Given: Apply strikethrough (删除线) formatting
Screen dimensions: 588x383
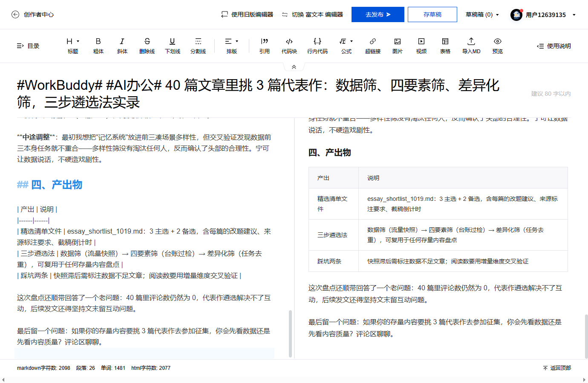Looking at the screenshot, I should click(x=147, y=46).
